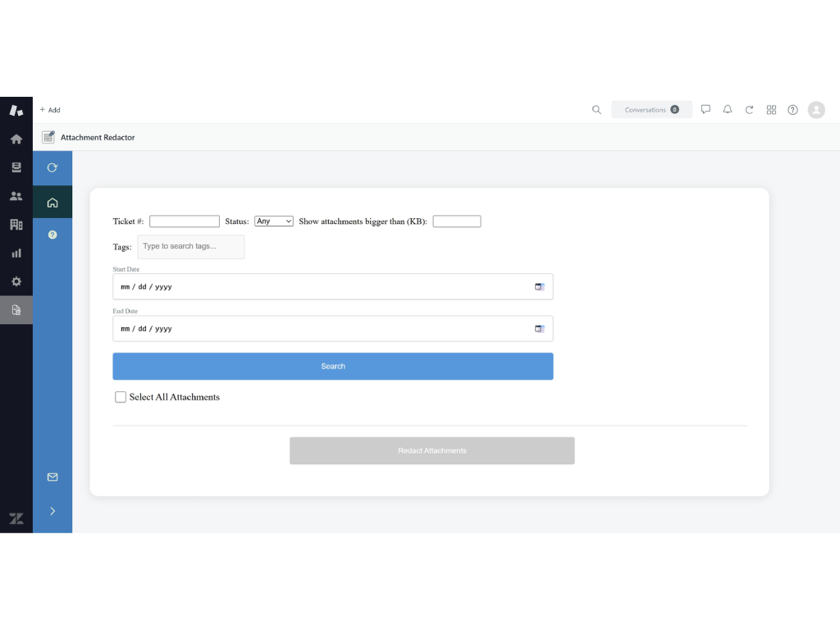Click the Zendesk Z logo at the sidebar bottom
Screen dimensions: 840x630
pyautogui.click(x=16, y=518)
